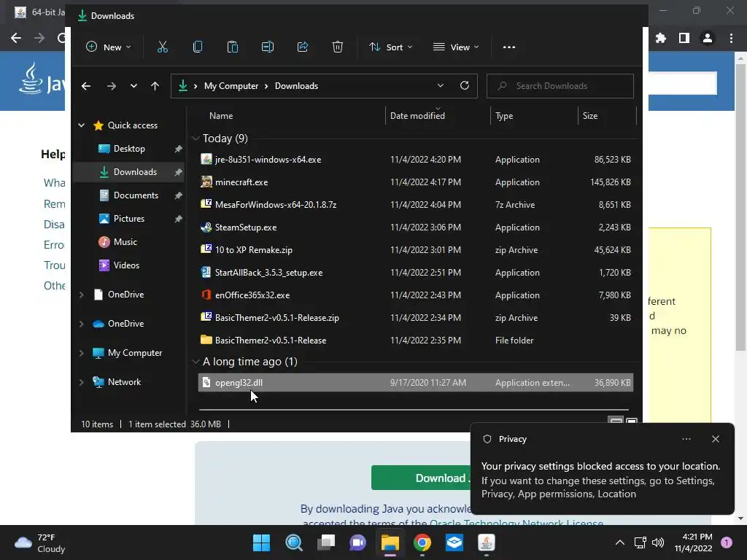This screenshot has width=747, height=560.
Task: Click the Delete trash can icon
Action: tap(337, 47)
